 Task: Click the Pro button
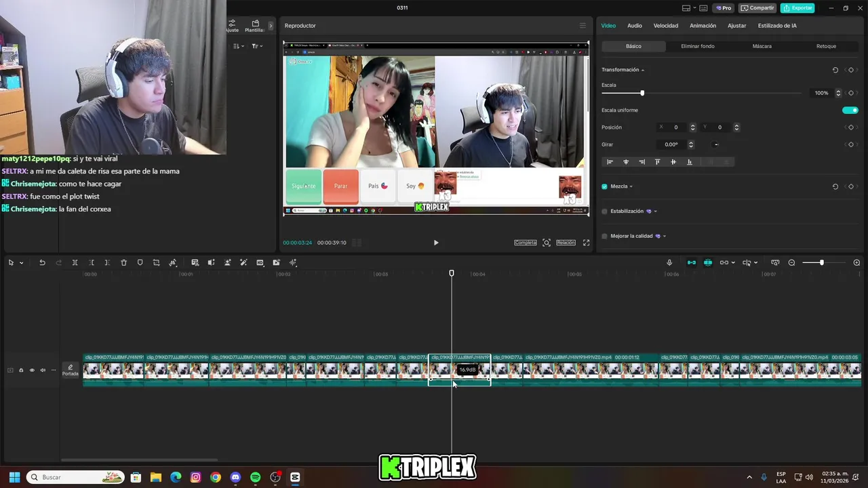723,8
